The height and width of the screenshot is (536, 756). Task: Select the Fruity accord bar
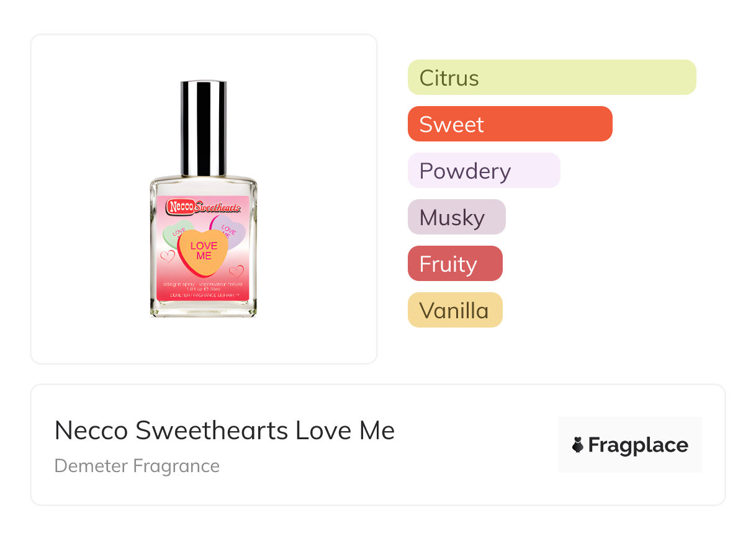click(x=454, y=264)
